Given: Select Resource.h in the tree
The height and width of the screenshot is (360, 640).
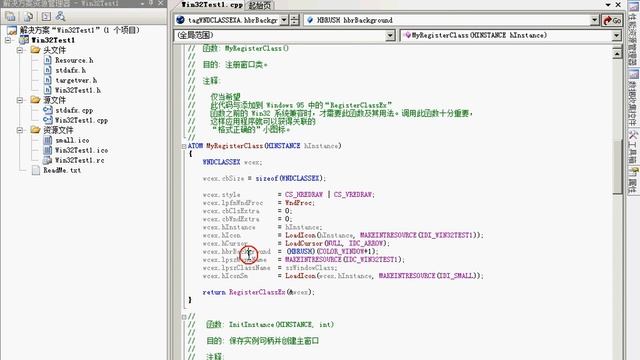Looking at the screenshot, I should pyautogui.click(x=74, y=60).
